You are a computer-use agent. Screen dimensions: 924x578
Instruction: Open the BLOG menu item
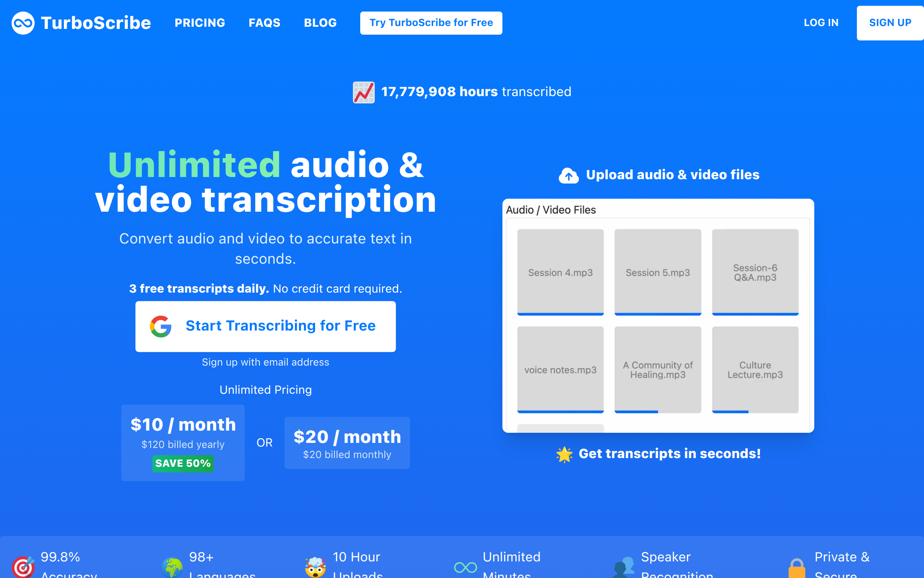tap(321, 23)
